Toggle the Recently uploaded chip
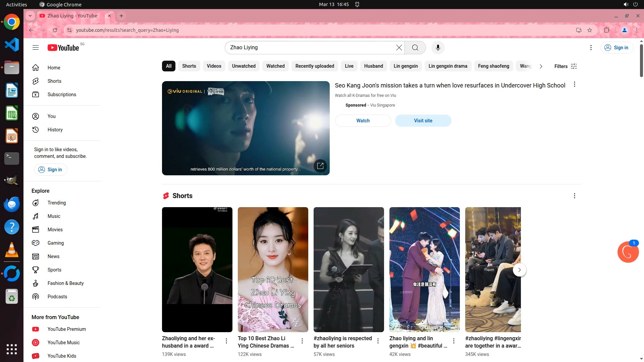Viewport: 644px width, 362px height. [x=314, y=66]
